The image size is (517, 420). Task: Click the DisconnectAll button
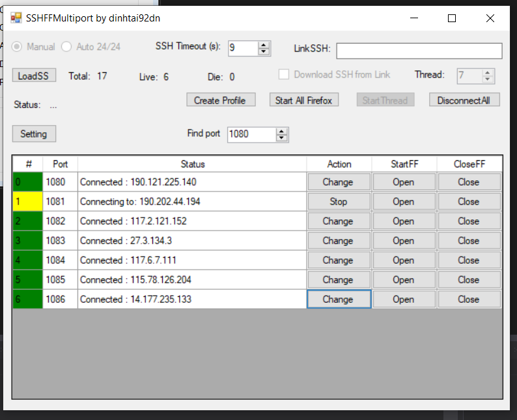pos(464,100)
